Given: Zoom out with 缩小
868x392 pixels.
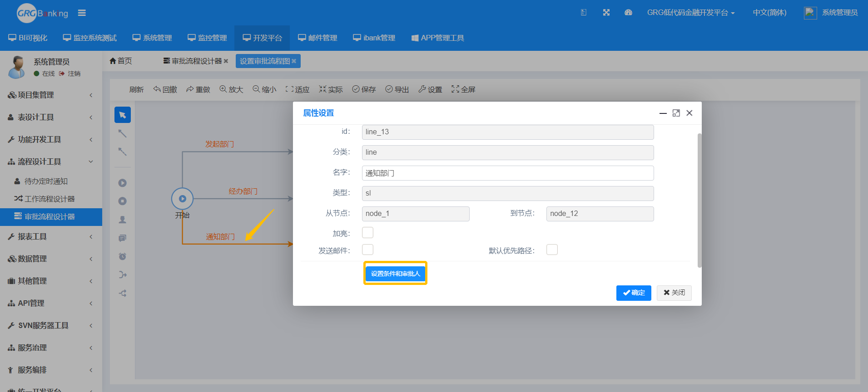Looking at the screenshot, I should point(264,89).
